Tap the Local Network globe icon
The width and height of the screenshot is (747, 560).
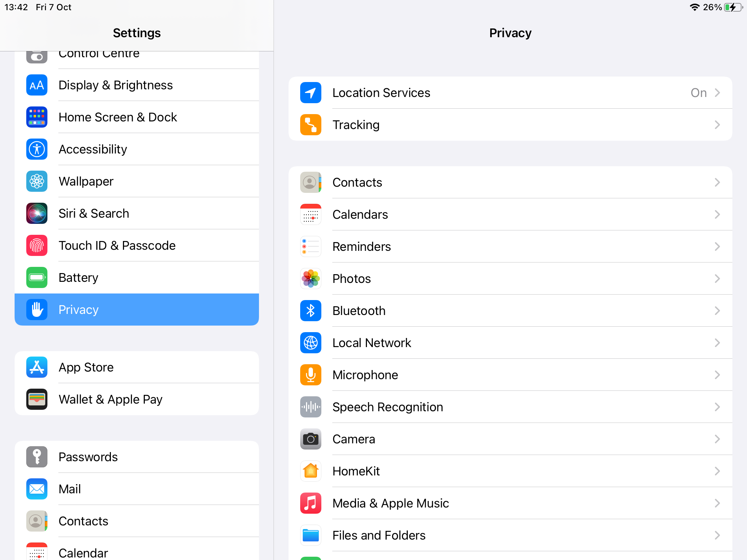310,343
